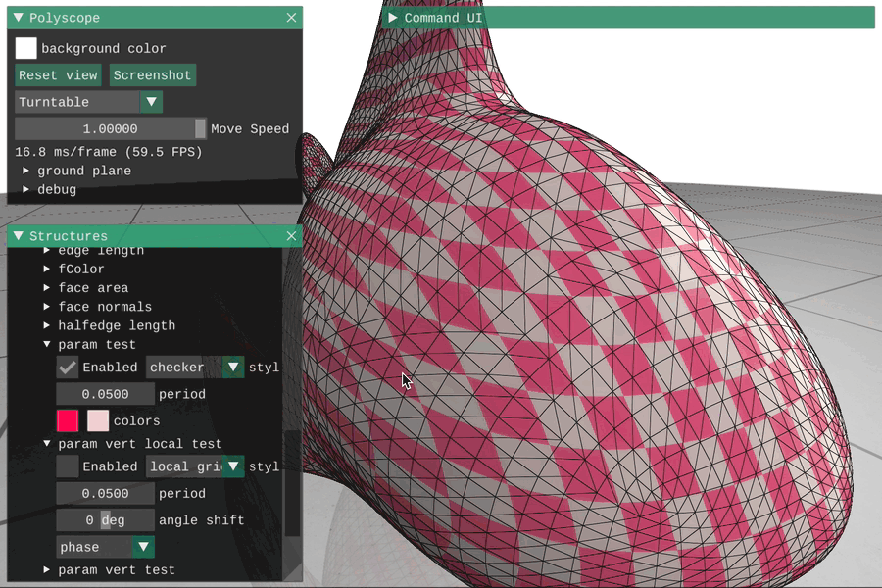Expand the fColor quantity

pyautogui.click(x=46, y=269)
